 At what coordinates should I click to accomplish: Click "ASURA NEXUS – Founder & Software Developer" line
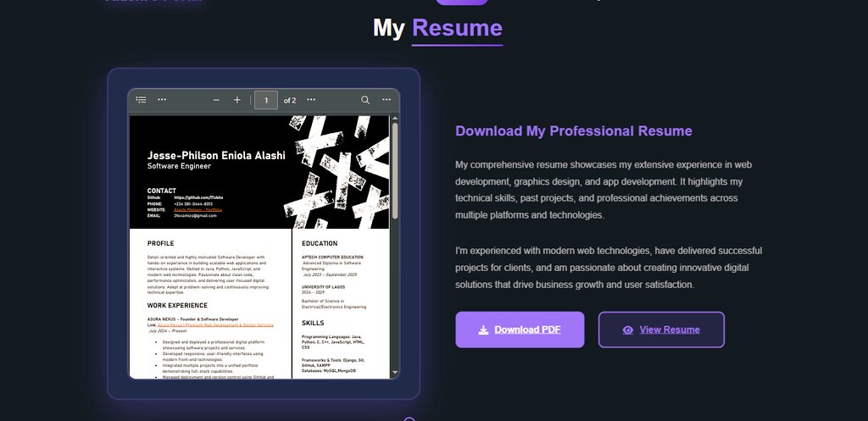[193, 319]
